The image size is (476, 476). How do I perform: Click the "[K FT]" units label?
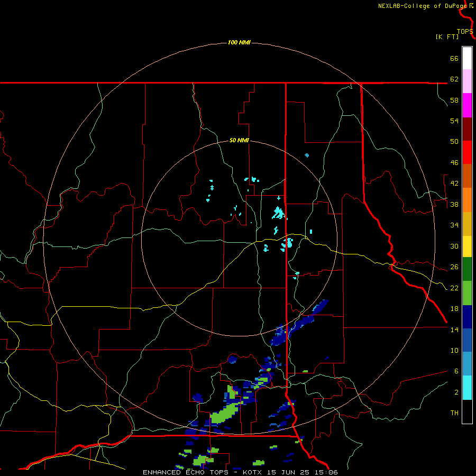[447, 36]
